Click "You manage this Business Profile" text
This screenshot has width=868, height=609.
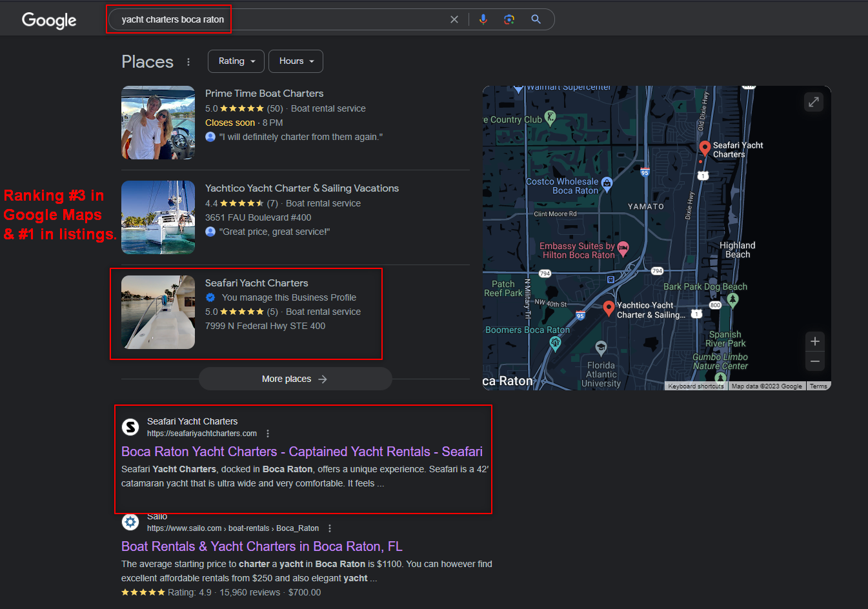coord(289,297)
